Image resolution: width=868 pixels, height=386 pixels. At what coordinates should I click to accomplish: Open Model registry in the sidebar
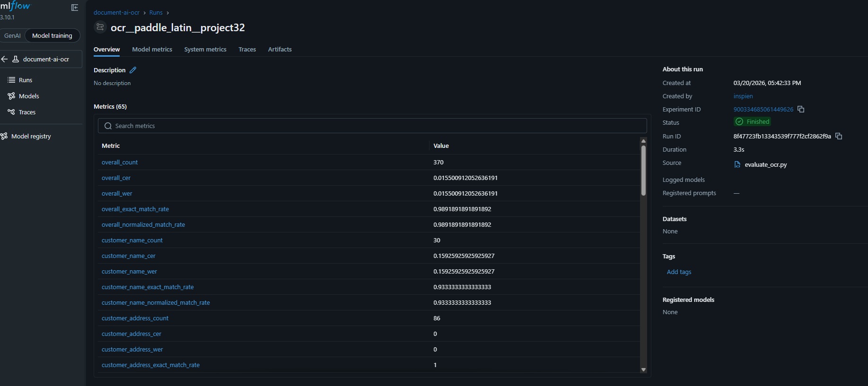pos(31,136)
